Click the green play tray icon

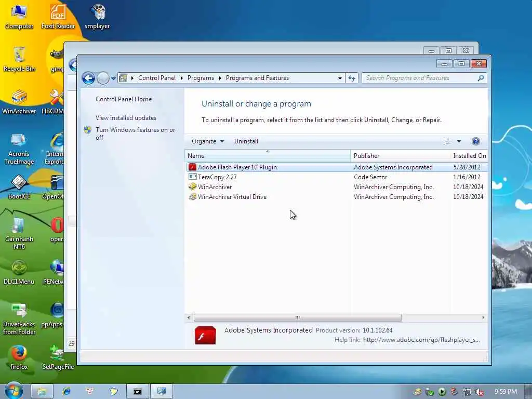(x=442, y=392)
